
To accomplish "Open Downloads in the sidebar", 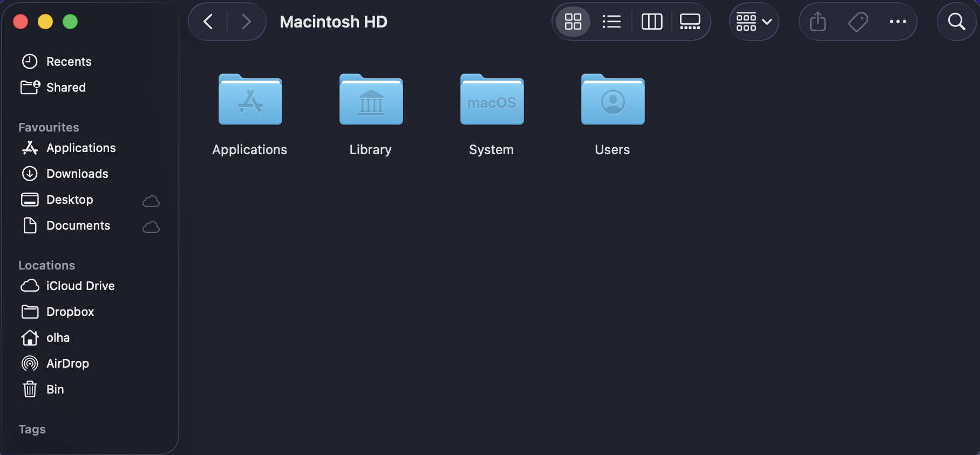I will pyautogui.click(x=90, y=174).
